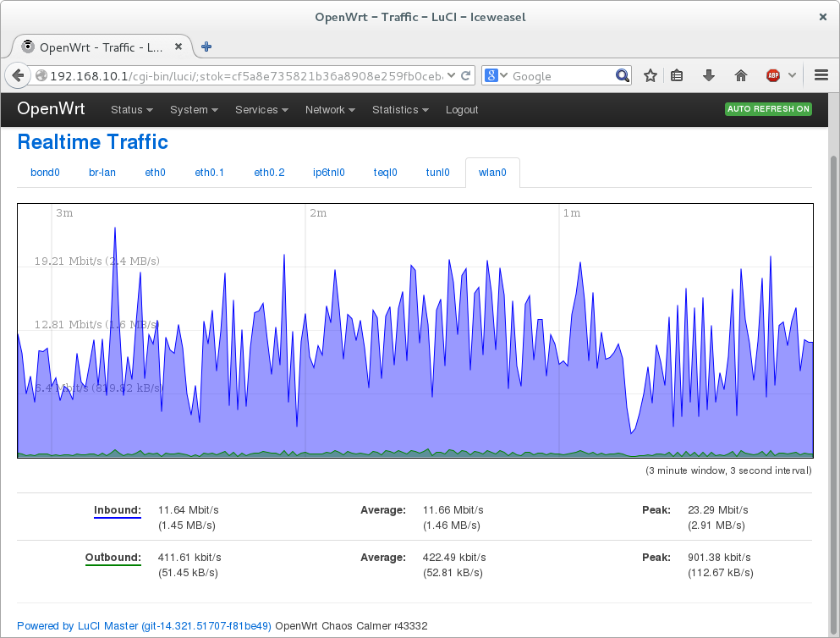The image size is (840, 638).
Task: Switch to the eth0 interface tab
Action: (x=155, y=173)
